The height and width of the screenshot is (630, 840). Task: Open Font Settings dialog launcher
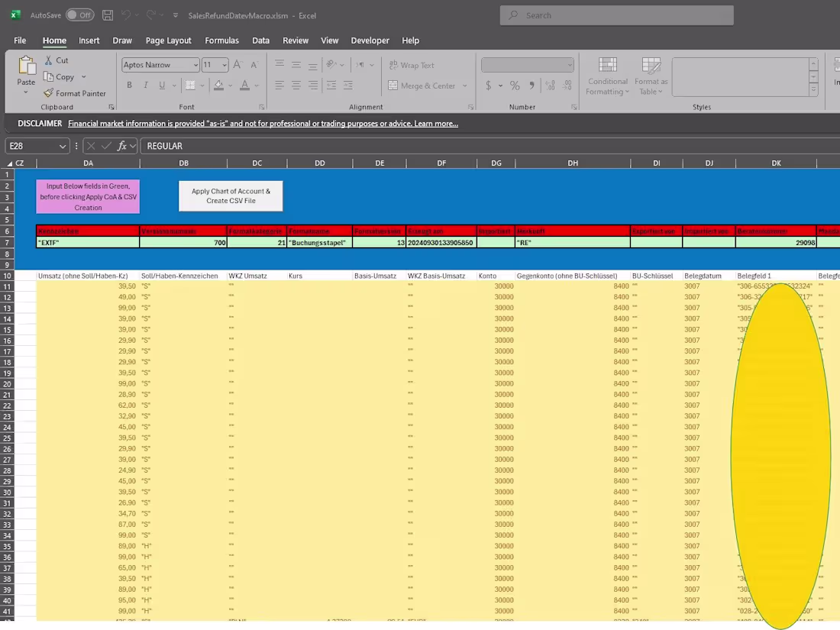(x=261, y=107)
